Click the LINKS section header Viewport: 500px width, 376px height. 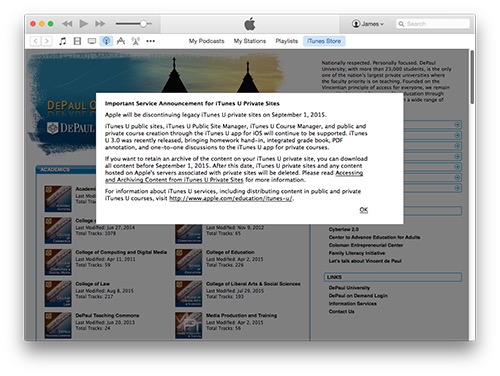click(x=393, y=277)
